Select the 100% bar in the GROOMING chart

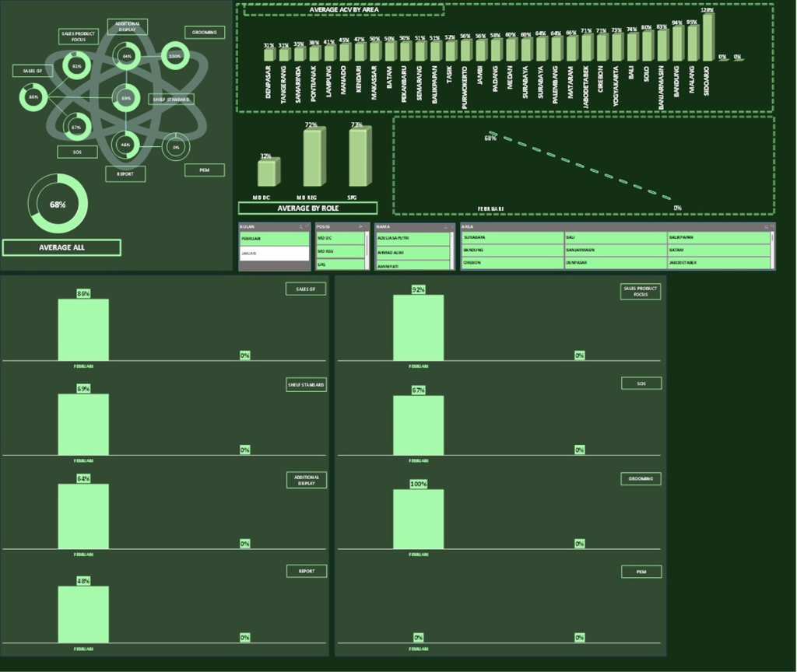click(x=418, y=519)
